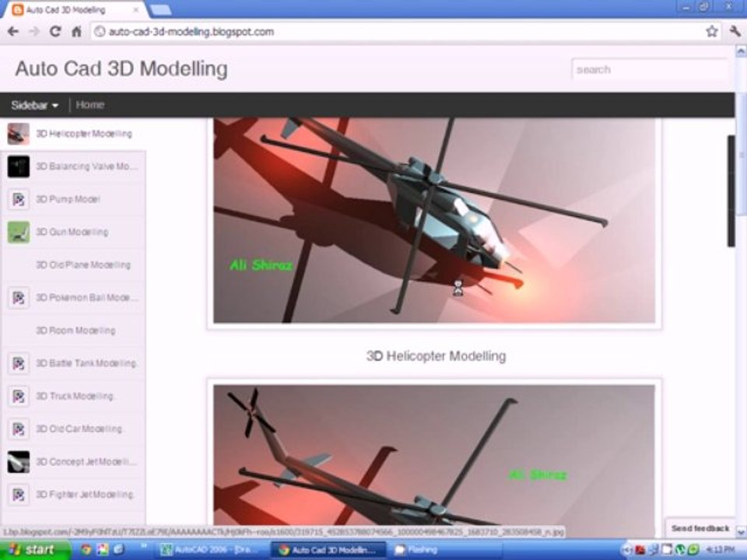Click the 3D Fighter Jet post icon
The image size is (747, 560).
tap(18, 495)
